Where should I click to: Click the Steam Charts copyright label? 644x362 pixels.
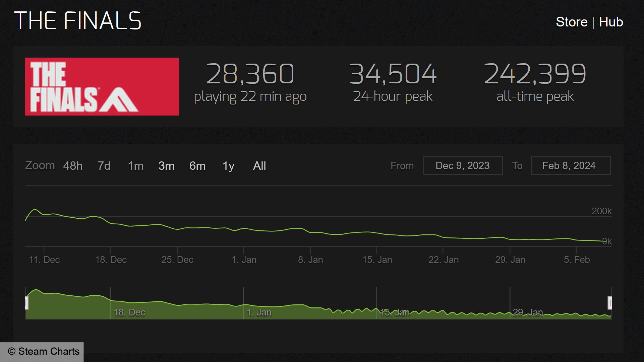click(x=44, y=351)
